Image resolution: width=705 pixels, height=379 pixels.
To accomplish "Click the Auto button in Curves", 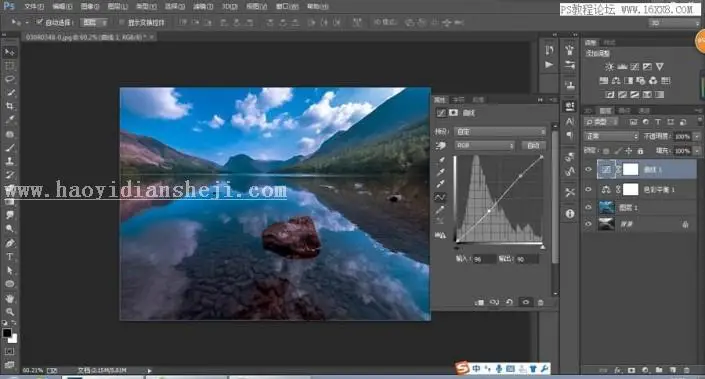I will click(533, 145).
